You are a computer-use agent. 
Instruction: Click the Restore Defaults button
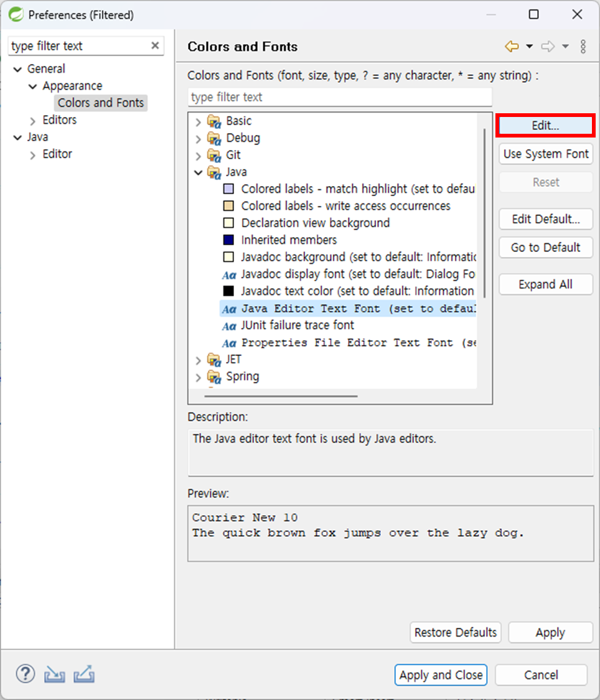[x=456, y=633]
